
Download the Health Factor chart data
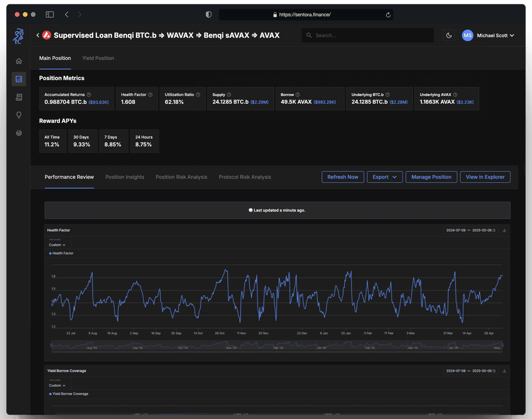pyautogui.click(x=504, y=230)
